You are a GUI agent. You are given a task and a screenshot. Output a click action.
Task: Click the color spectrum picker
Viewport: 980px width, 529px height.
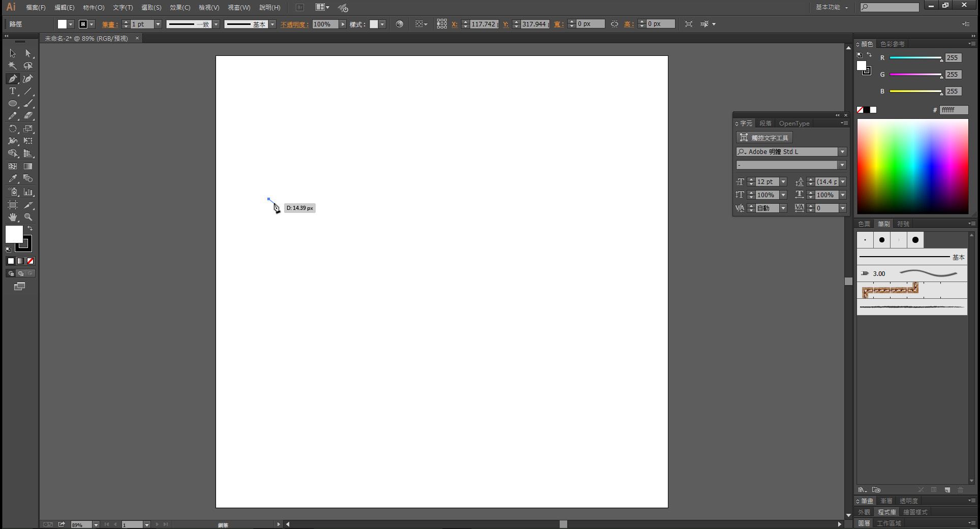coord(912,166)
